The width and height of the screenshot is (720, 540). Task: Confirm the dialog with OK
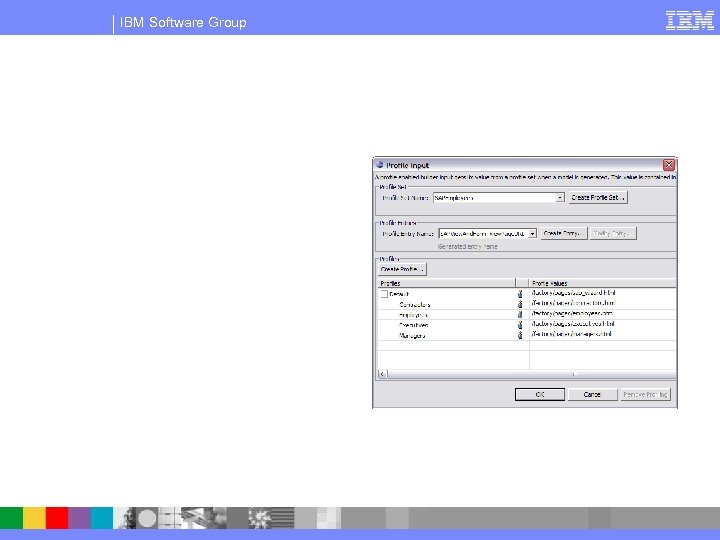(540, 394)
